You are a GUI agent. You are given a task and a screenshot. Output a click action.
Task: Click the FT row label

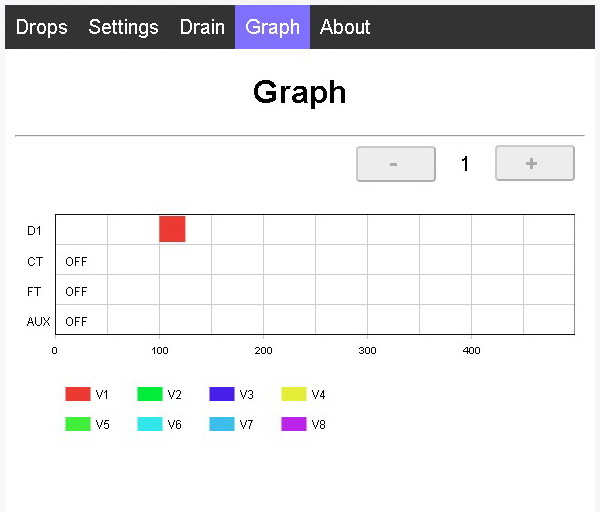(34, 292)
